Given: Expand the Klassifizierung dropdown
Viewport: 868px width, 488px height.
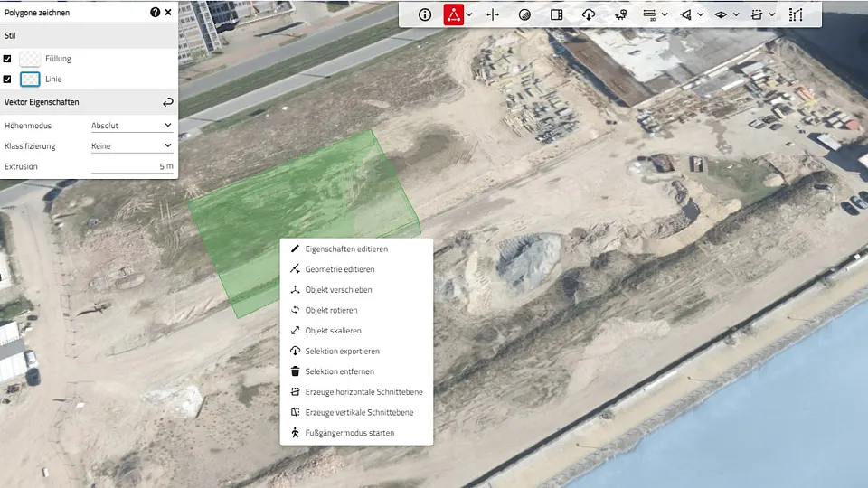Looking at the screenshot, I should (132, 145).
